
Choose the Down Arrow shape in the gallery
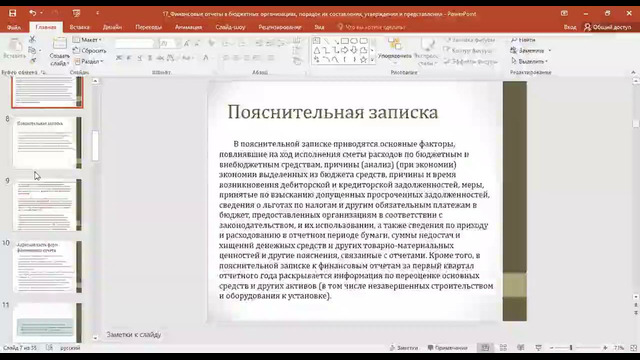(x=354, y=50)
